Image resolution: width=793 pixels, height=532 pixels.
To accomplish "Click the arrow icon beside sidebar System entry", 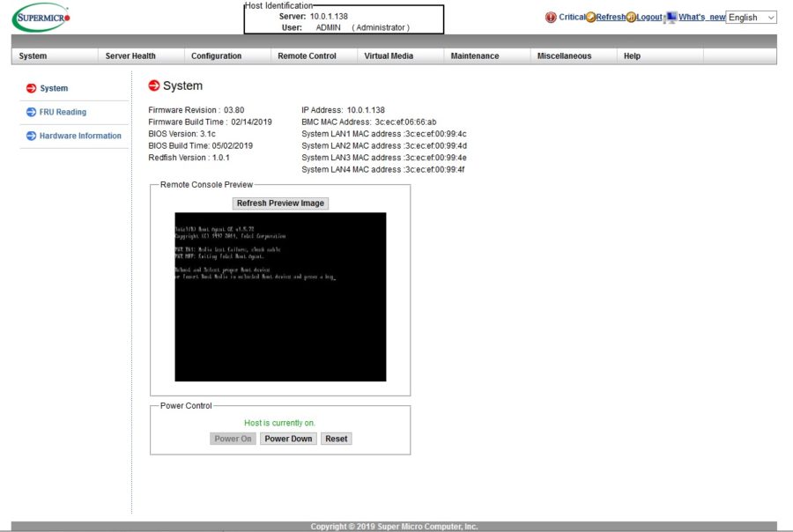I will [33, 88].
